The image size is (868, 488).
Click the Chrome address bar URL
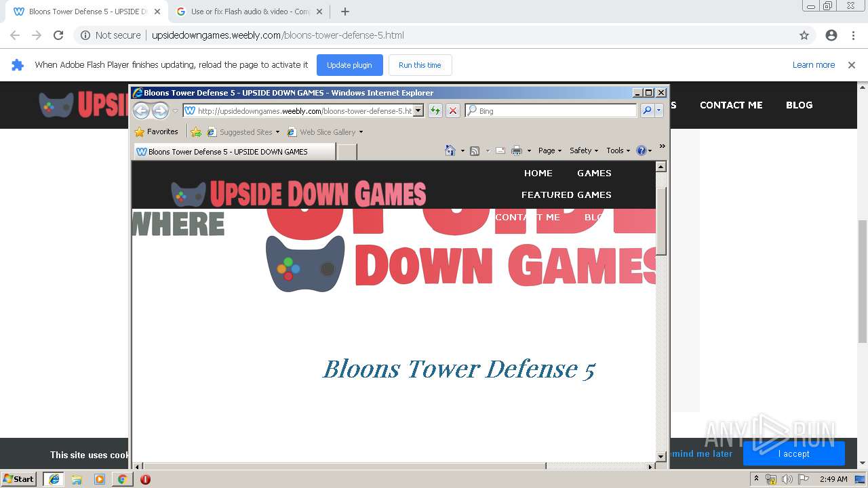pos(277,35)
